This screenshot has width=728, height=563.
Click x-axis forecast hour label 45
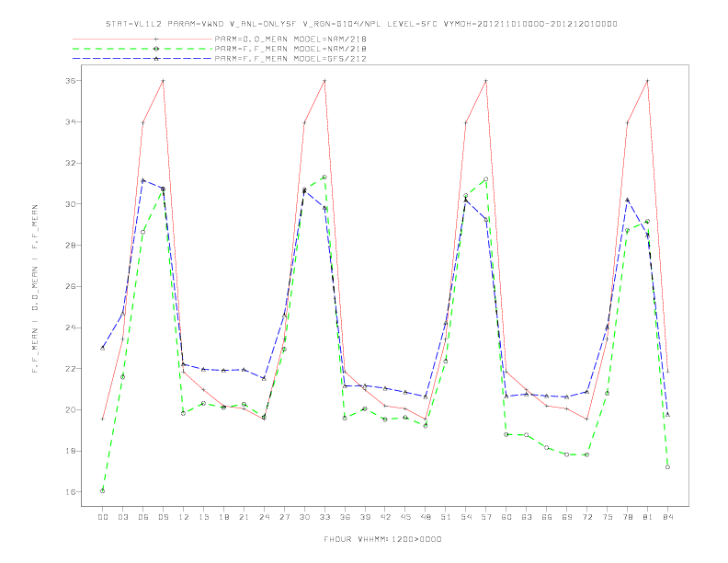(x=405, y=517)
